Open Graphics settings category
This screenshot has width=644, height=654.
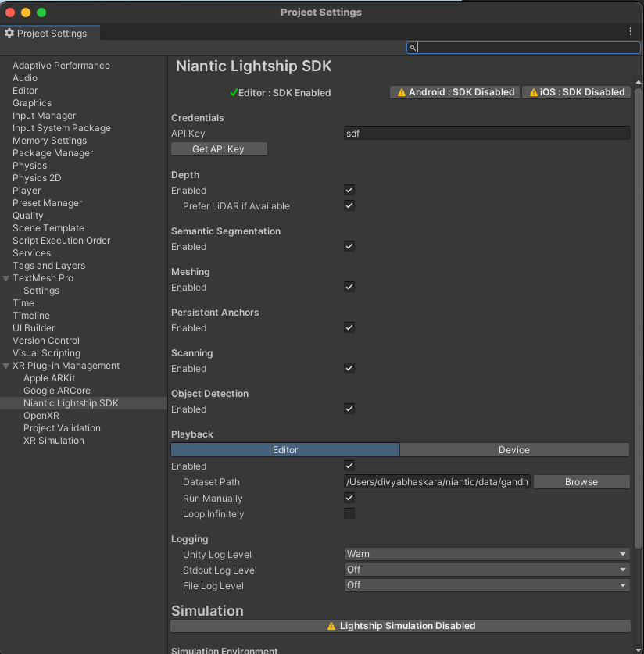32,103
